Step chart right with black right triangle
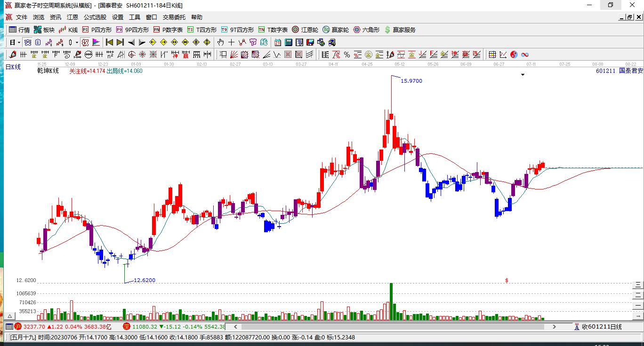Image resolution: width=644 pixels, height=346 pixels. 142,42
